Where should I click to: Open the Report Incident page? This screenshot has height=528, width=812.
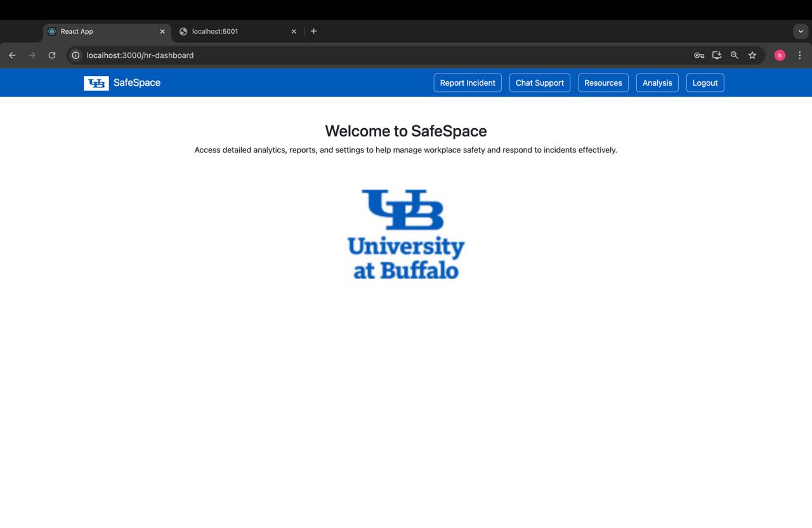468,82
